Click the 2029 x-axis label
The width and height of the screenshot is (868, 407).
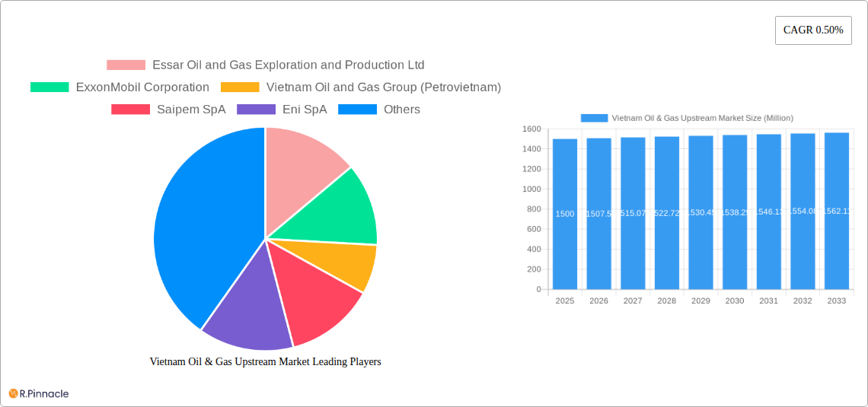pyautogui.click(x=700, y=300)
